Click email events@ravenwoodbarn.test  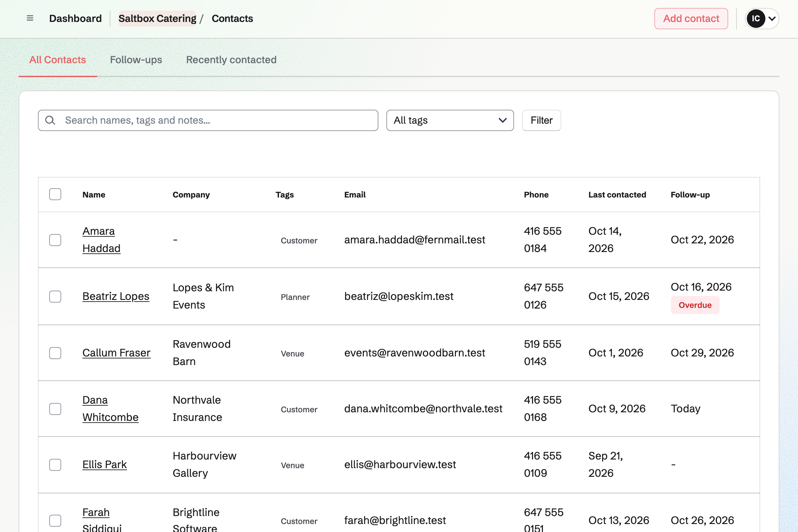[x=415, y=353]
